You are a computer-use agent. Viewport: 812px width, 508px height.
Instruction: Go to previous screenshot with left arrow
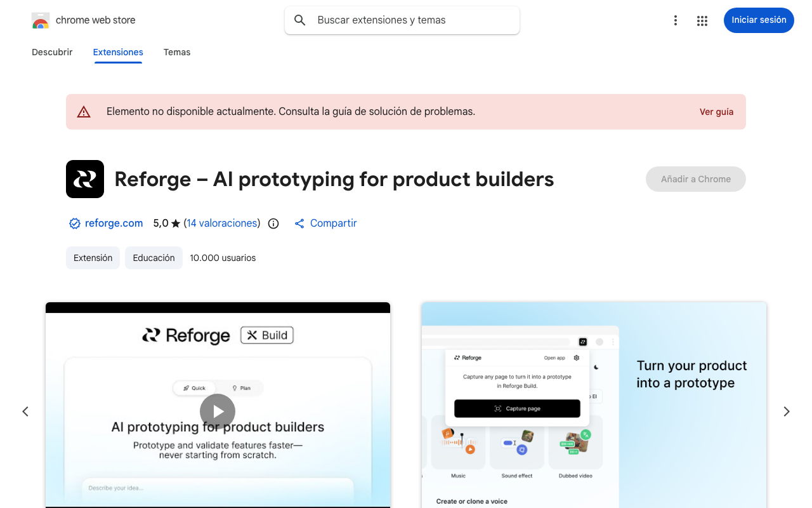(x=25, y=411)
